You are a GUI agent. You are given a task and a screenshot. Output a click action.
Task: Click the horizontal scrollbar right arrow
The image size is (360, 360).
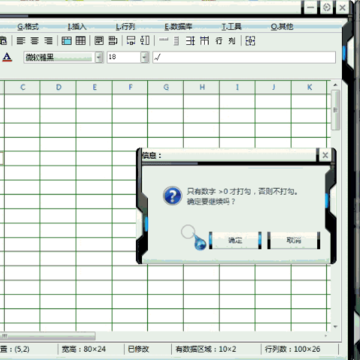point(326,335)
